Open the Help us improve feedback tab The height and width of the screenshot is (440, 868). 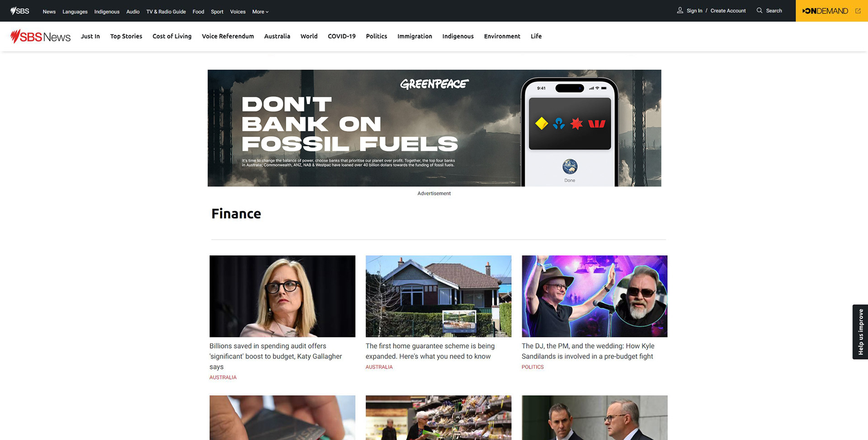tap(860, 332)
